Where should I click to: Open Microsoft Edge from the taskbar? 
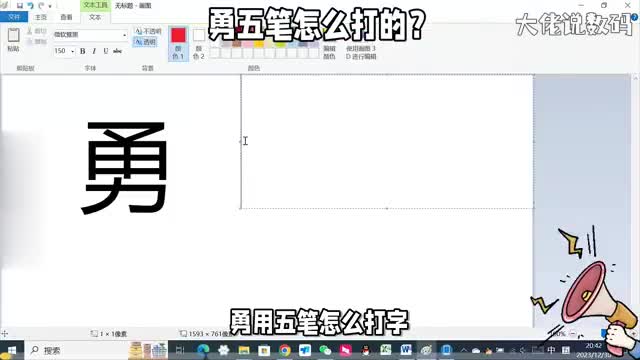203,350
